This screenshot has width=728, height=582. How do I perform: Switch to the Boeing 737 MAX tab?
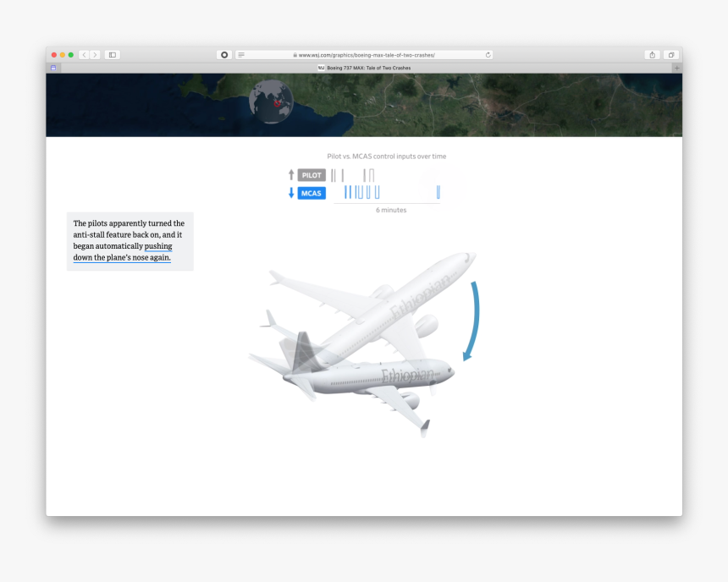(364, 68)
